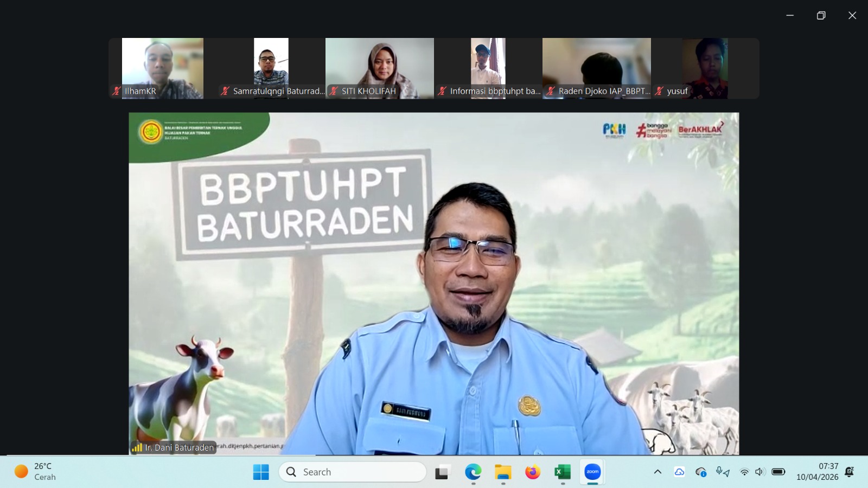This screenshot has height=488, width=868.
Task: Launch Microsoft Excel from taskbar
Action: [563, 472]
